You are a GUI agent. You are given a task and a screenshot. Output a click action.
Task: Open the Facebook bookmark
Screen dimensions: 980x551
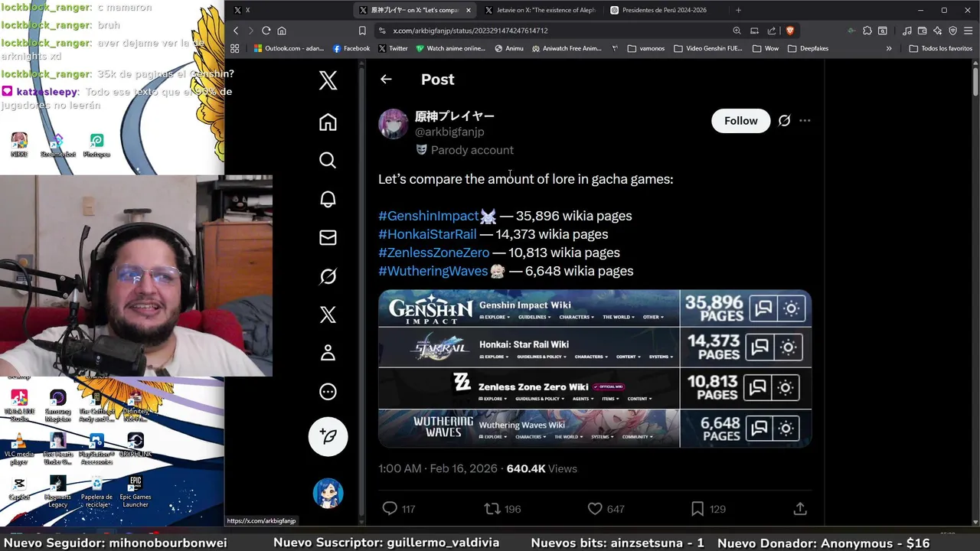coord(351,48)
